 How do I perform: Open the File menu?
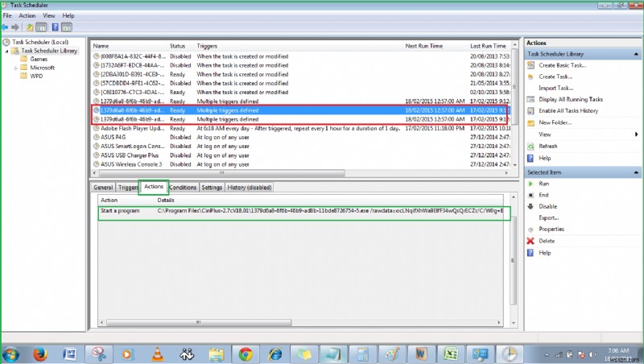pos(7,15)
